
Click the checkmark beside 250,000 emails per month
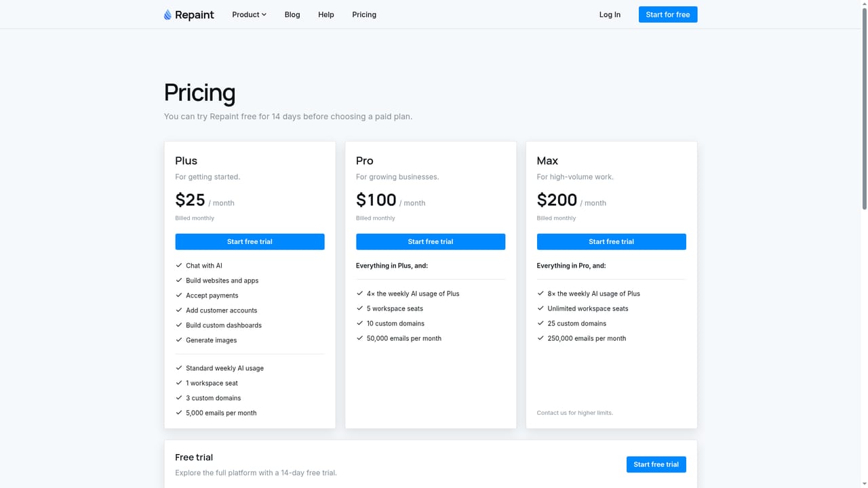[540, 338]
